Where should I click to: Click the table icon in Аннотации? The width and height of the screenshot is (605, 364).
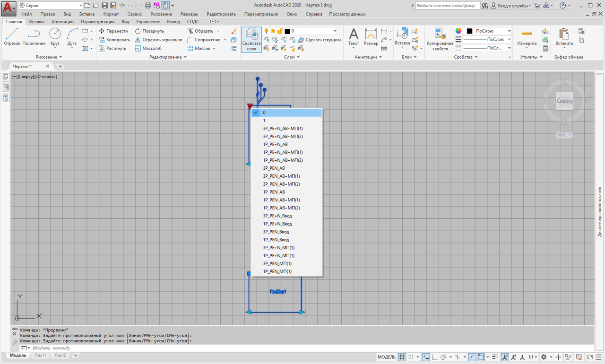[x=384, y=48]
